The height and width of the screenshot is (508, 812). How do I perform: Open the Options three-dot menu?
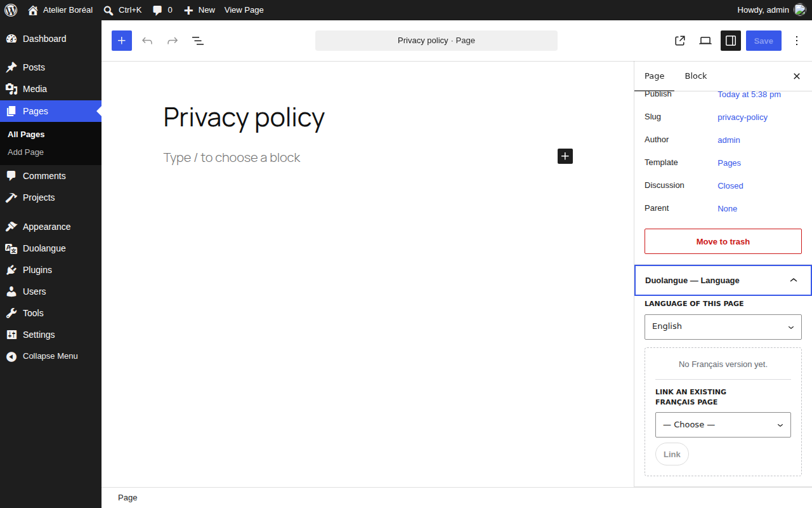[797, 41]
